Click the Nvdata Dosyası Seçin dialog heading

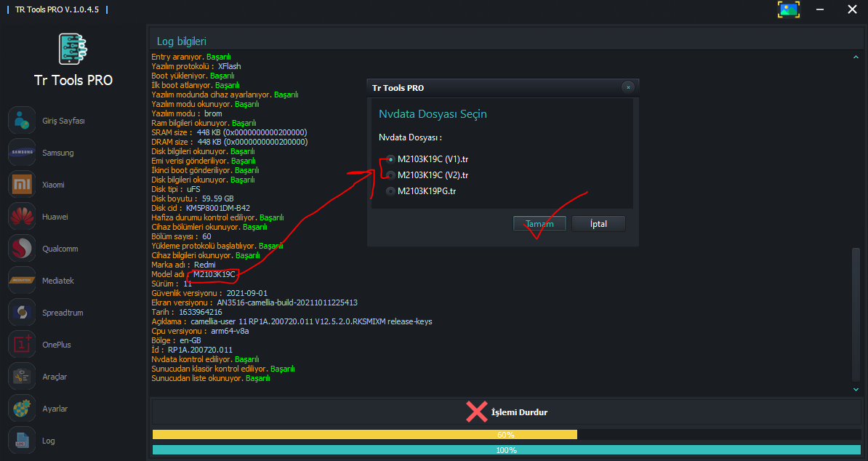point(433,114)
